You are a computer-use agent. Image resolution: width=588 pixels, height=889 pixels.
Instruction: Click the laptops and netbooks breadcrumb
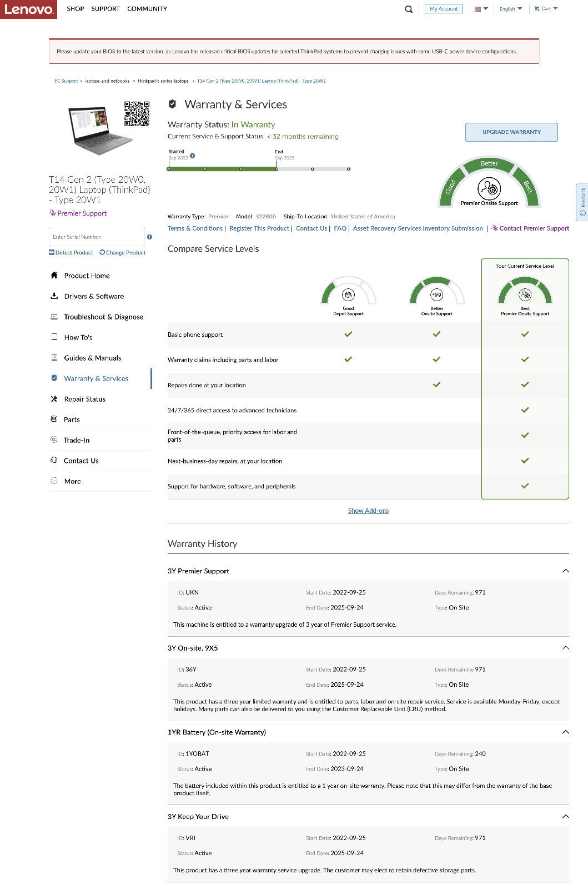click(x=107, y=81)
